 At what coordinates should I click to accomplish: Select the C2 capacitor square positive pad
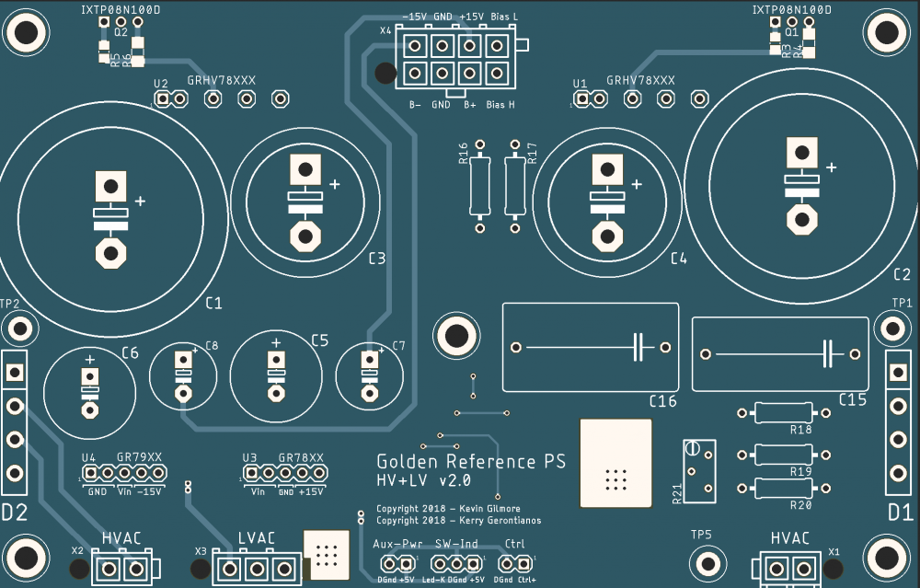tap(802, 151)
